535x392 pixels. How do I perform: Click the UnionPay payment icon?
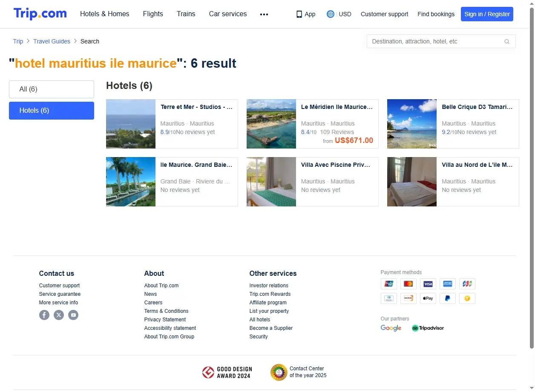click(389, 284)
